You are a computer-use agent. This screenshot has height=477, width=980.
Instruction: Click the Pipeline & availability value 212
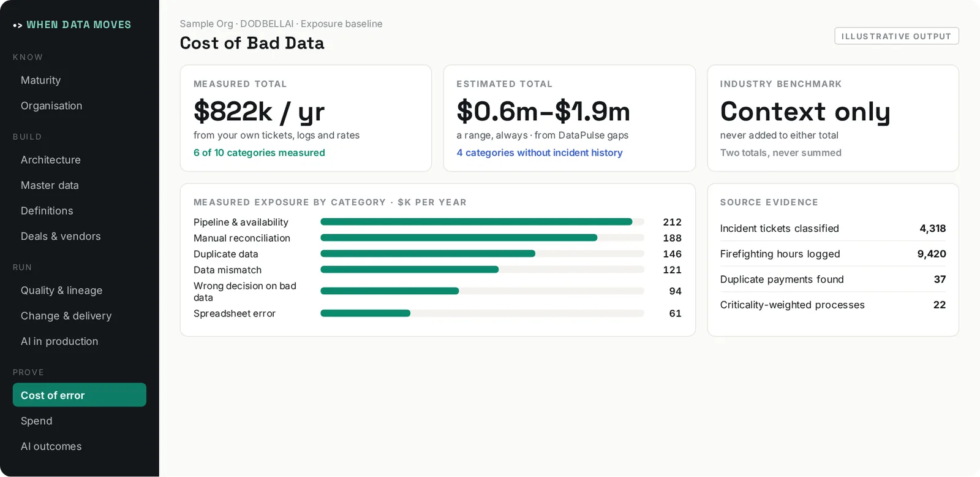pyautogui.click(x=672, y=222)
